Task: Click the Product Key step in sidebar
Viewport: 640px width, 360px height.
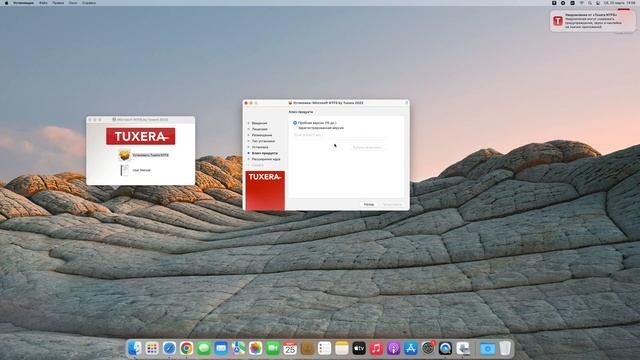Action: coord(264,153)
